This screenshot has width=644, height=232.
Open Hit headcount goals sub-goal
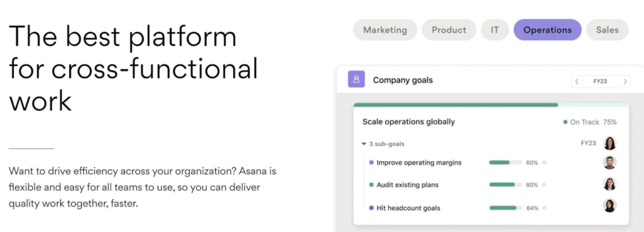[x=408, y=208]
